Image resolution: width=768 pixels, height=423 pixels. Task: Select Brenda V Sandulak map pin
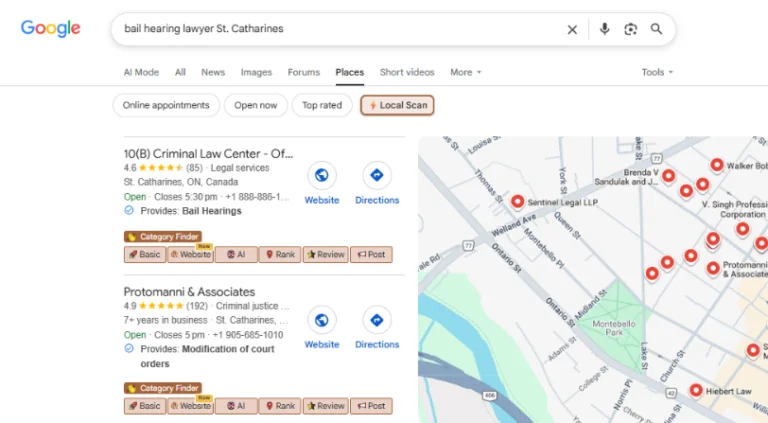pyautogui.click(x=669, y=175)
